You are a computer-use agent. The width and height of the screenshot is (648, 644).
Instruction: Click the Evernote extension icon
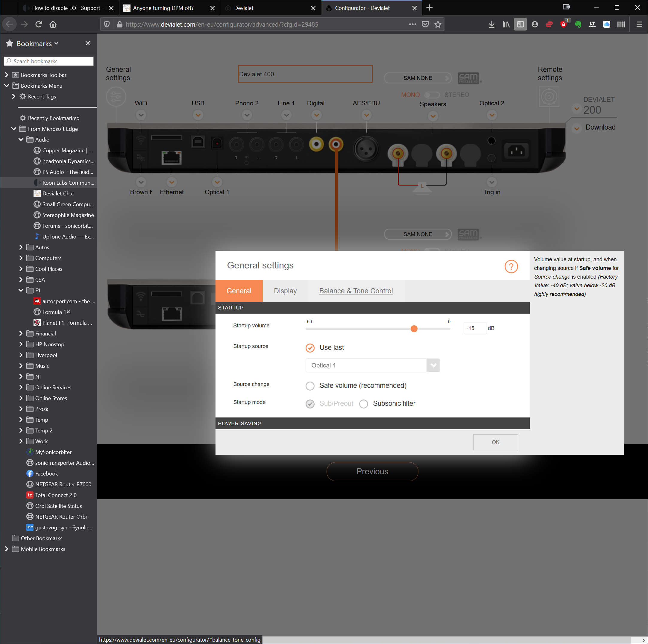[x=578, y=24]
